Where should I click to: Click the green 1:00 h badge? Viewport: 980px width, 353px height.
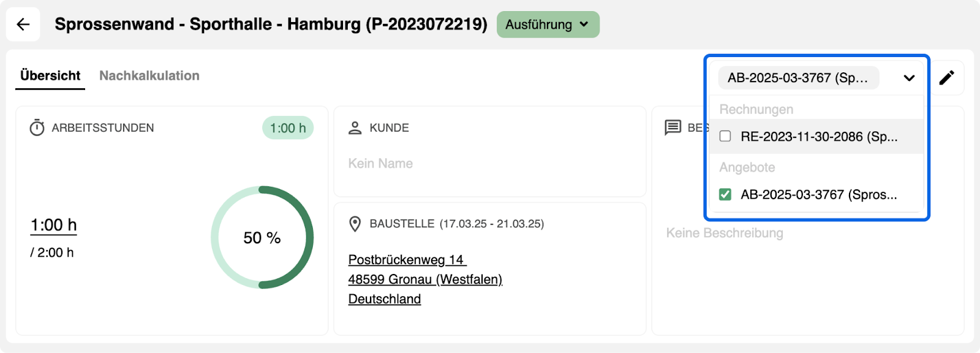coord(288,128)
